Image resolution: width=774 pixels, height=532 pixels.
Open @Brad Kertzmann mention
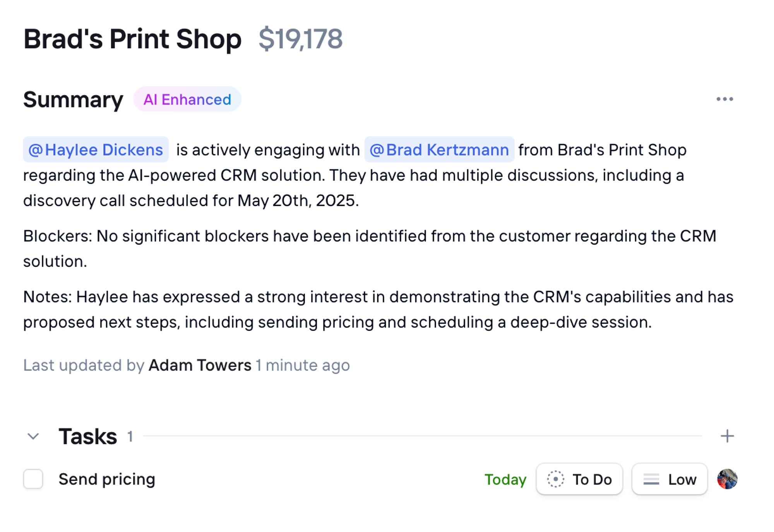click(x=439, y=149)
